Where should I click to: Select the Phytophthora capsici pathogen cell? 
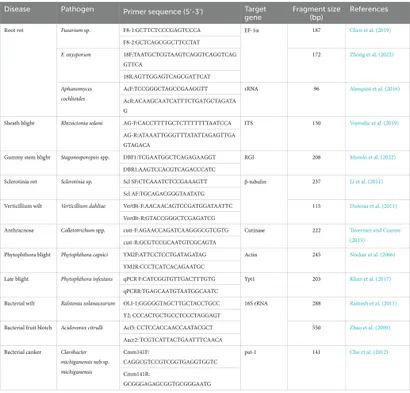coord(84,255)
